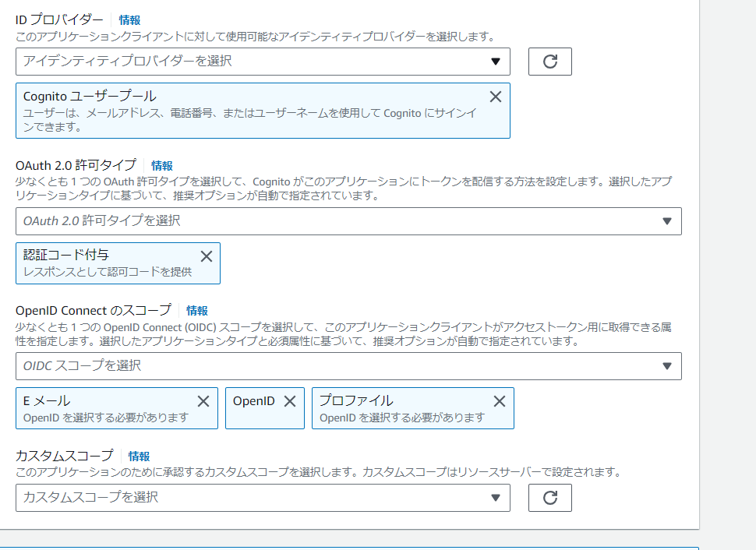Click inside the identity provider selection field
This screenshot has height=550, width=756.
click(x=234, y=61)
